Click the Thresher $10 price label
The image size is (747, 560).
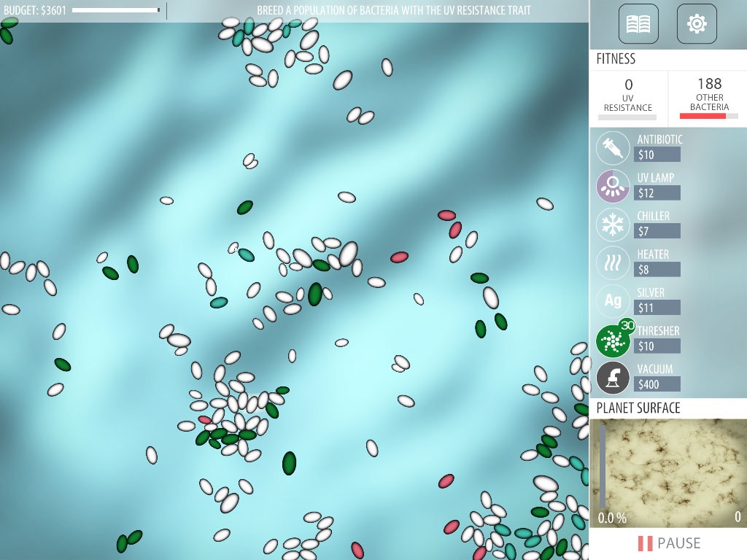(657, 346)
